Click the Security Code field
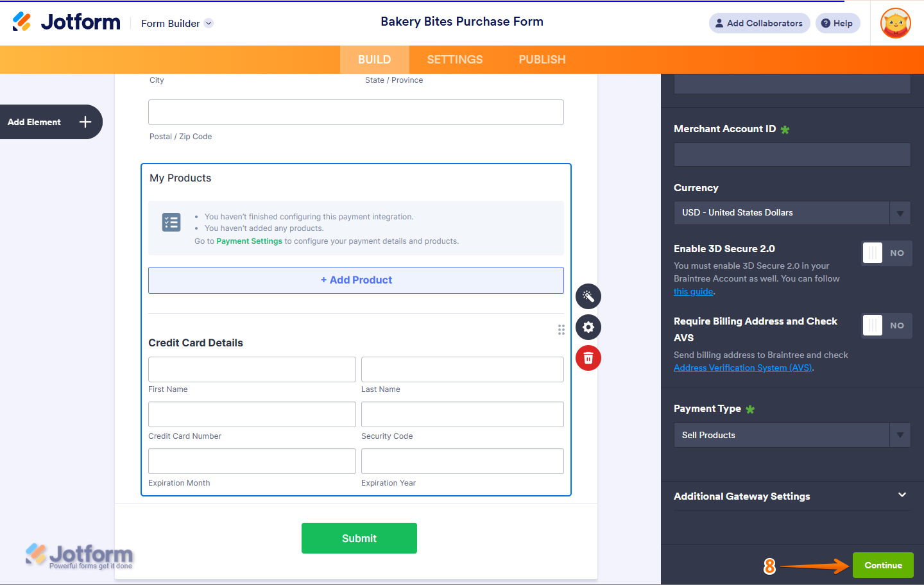 (x=463, y=414)
